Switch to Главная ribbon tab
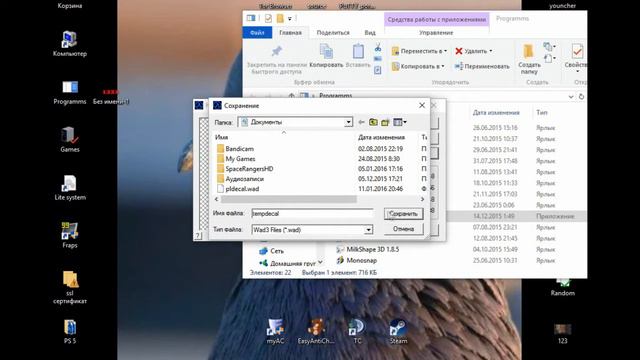This screenshot has height=360, width=640. [290, 33]
